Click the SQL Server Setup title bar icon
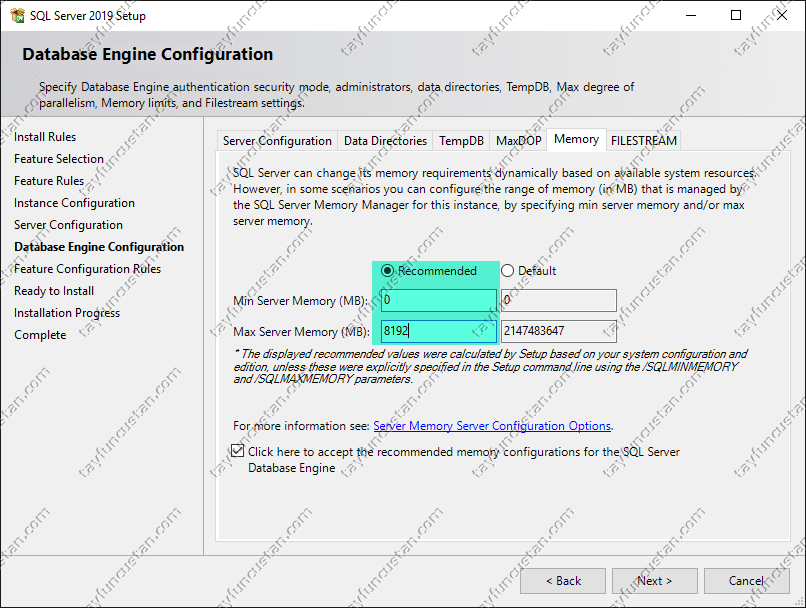The height and width of the screenshot is (608, 806). 17,15
